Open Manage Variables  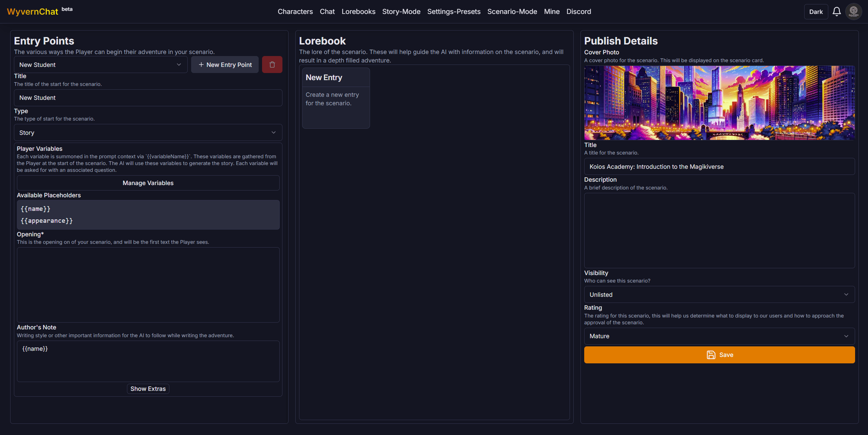(x=148, y=183)
